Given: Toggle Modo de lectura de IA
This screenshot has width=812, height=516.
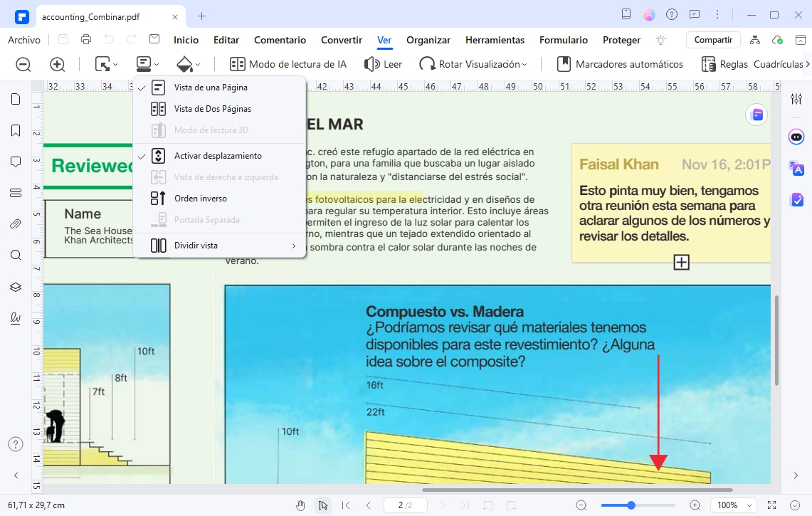Looking at the screenshot, I should pyautogui.click(x=288, y=64).
